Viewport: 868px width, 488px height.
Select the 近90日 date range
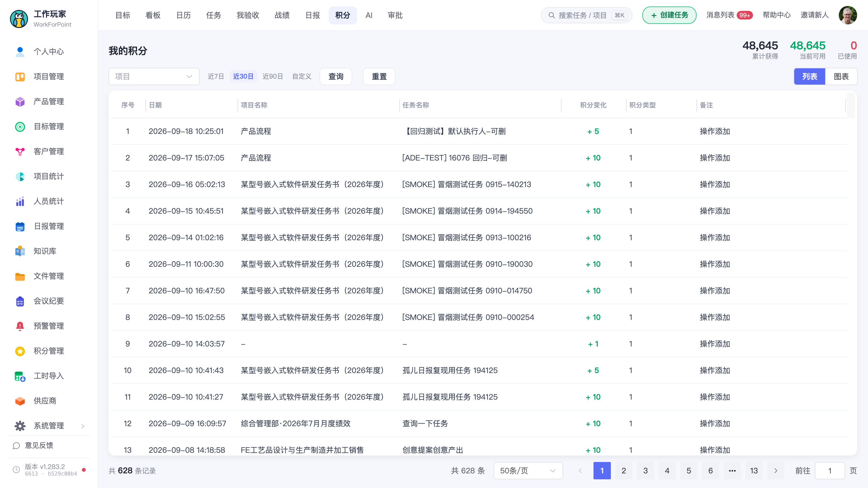(x=273, y=76)
